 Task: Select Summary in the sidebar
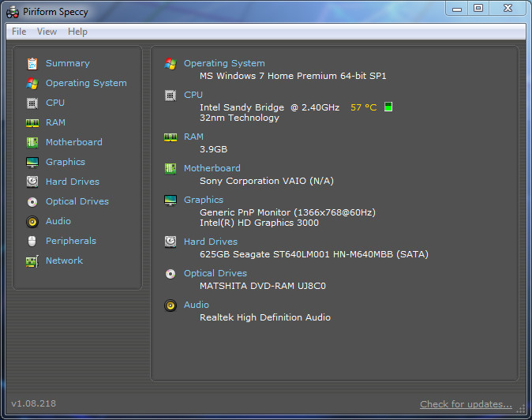68,63
